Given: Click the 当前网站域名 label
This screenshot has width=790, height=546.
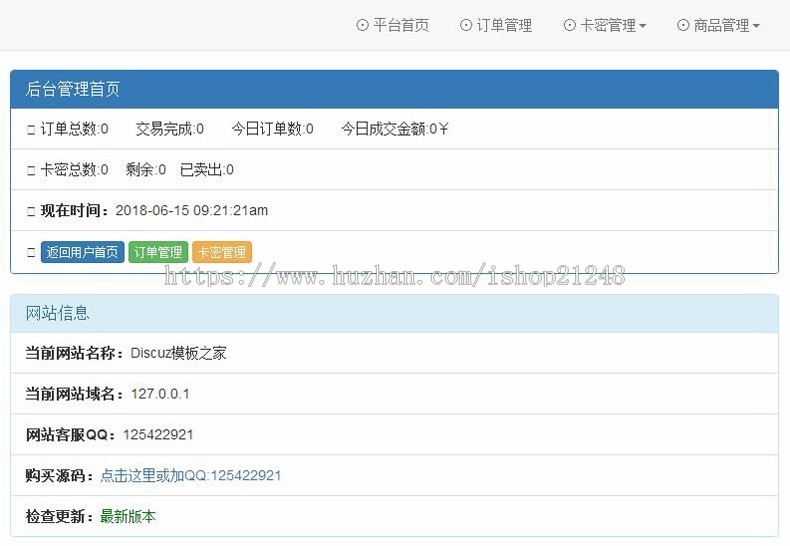Looking at the screenshot, I should [74, 394].
